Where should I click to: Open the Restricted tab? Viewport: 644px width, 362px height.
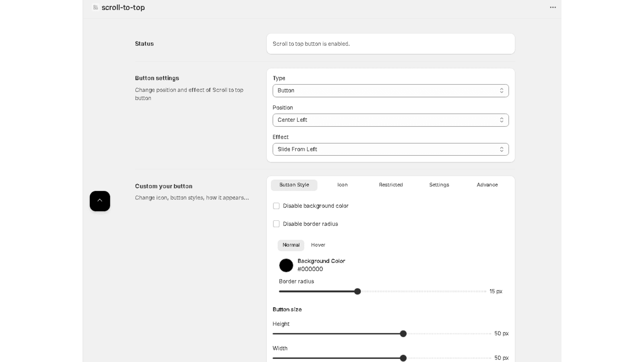pos(391,185)
